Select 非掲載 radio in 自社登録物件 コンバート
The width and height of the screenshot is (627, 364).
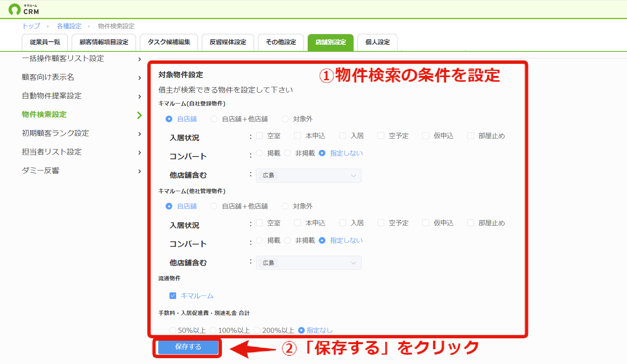288,153
